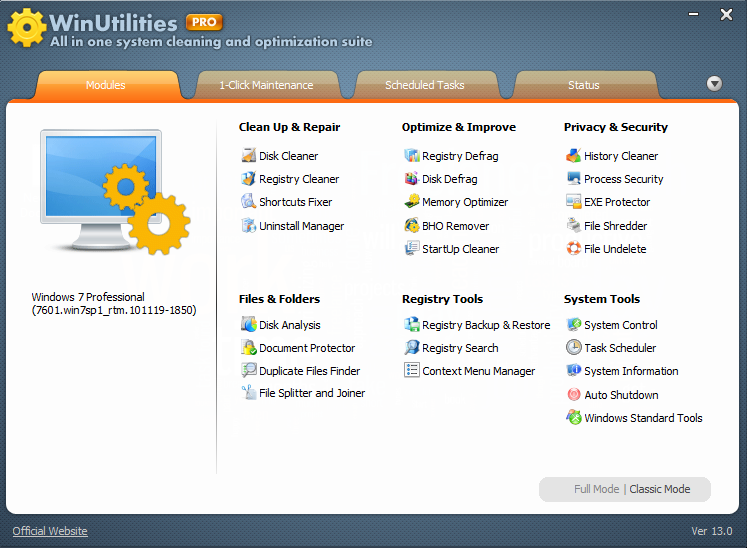Click the BHO Remover icon
Image resolution: width=747 pixels, height=548 pixels.
(412, 225)
